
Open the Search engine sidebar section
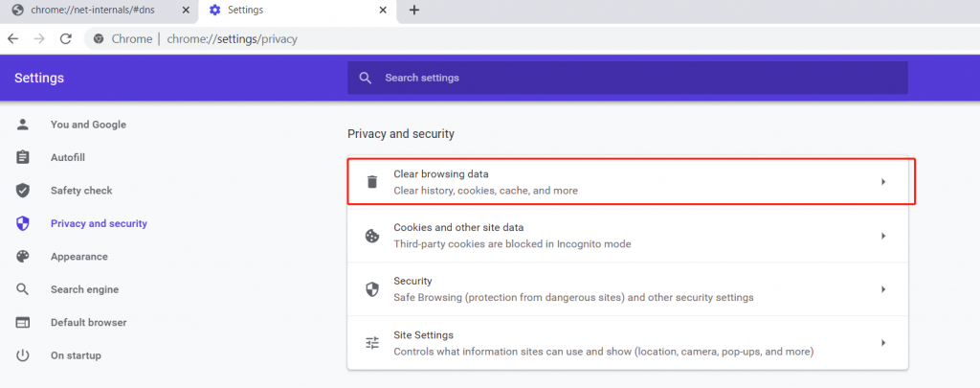coord(84,289)
